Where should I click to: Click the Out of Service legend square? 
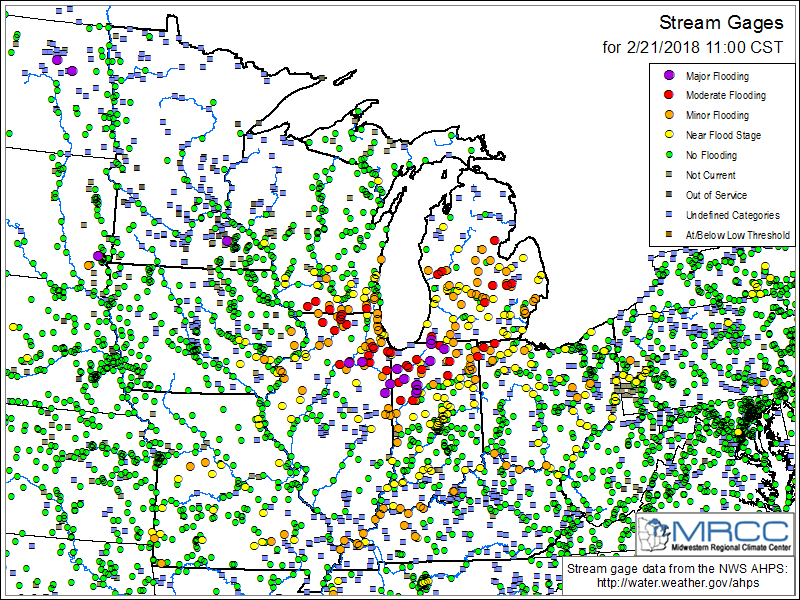click(669, 195)
